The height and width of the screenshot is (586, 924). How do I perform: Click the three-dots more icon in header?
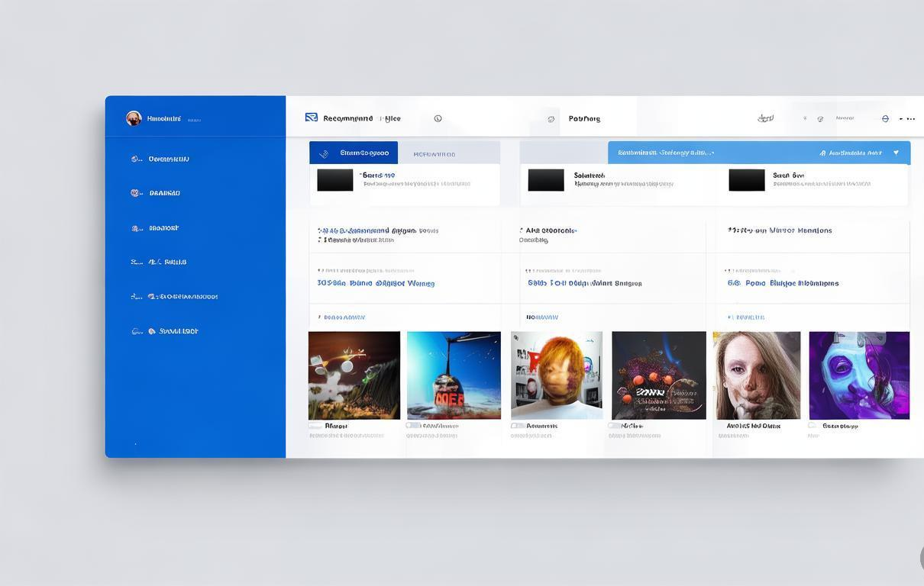click(907, 118)
